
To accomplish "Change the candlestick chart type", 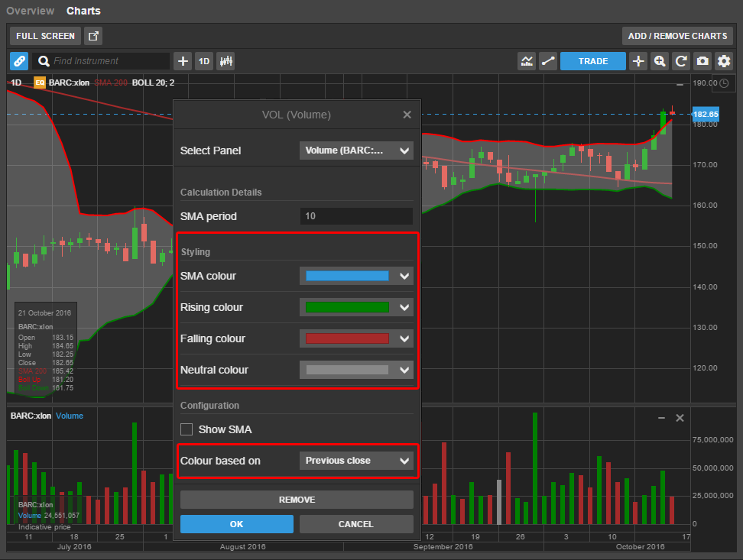I will tap(225, 61).
